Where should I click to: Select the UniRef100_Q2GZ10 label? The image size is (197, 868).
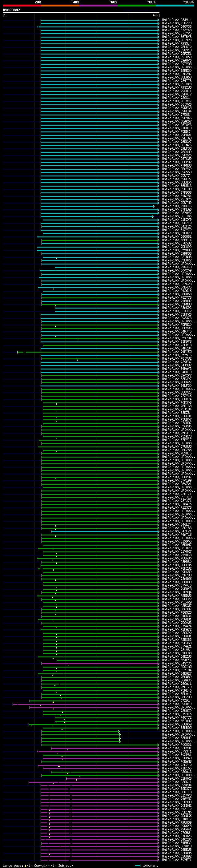[176, 765]
